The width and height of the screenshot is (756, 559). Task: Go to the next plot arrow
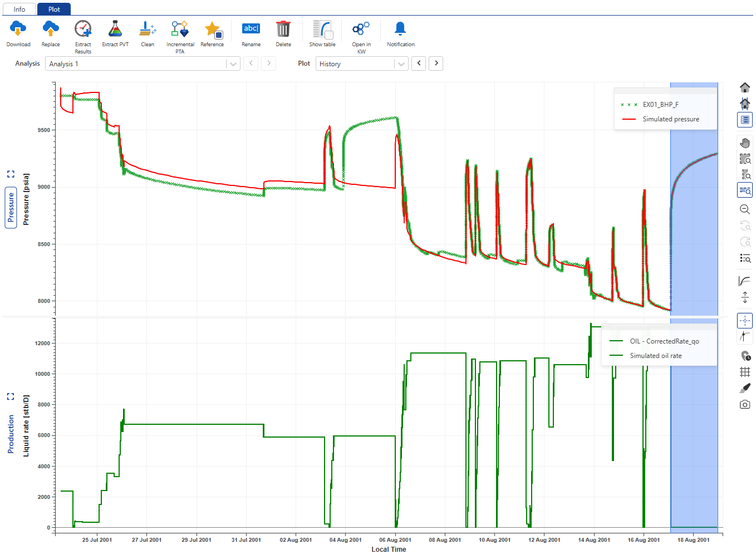[436, 63]
